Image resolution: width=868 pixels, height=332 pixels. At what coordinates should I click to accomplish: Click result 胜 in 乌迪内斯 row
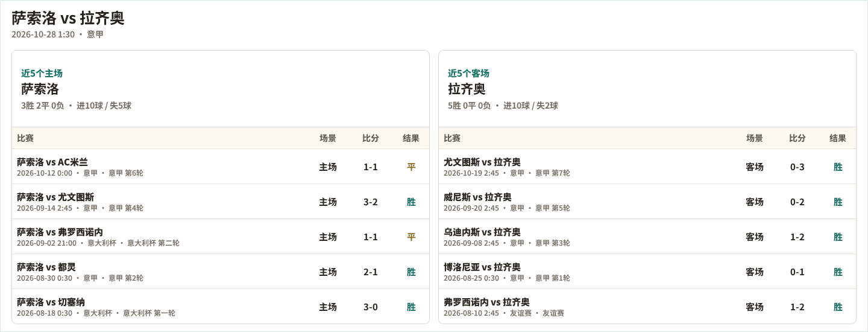click(x=838, y=237)
